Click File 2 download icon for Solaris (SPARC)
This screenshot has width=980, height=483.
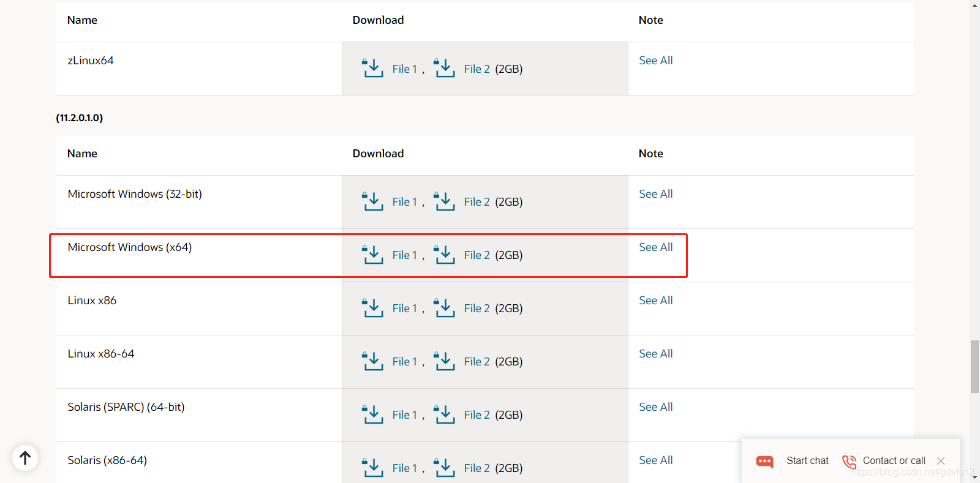444,414
